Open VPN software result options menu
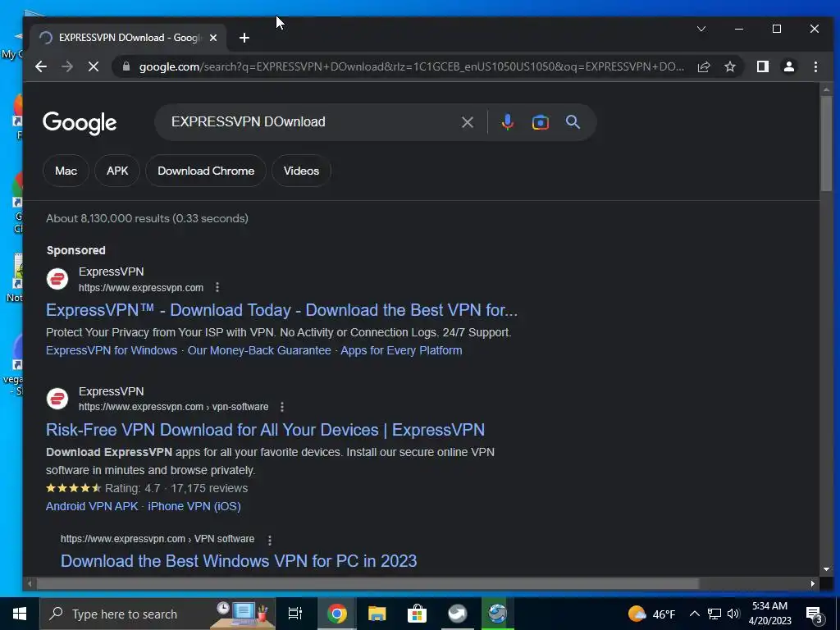This screenshot has width=840, height=630. [x=269, y=540]
